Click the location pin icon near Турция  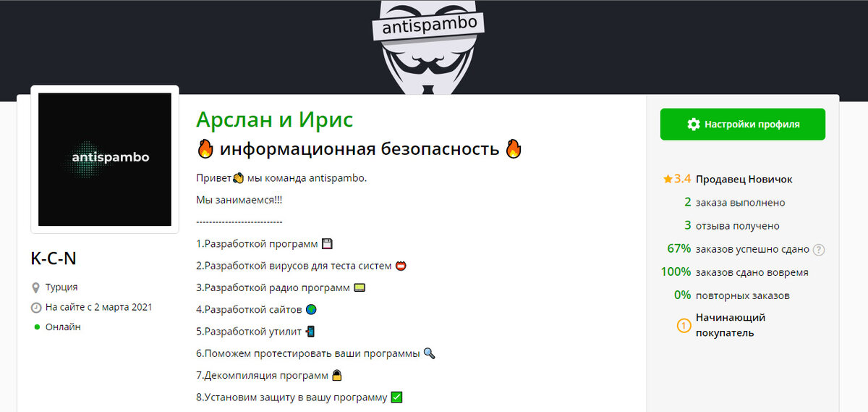click(x=35, y=287)
